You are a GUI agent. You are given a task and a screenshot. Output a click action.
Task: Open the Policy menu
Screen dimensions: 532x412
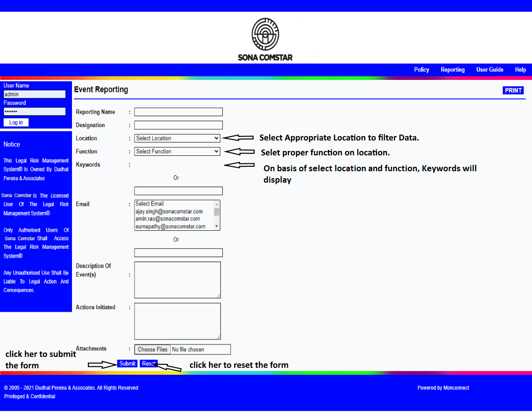[x=421, y=70]
